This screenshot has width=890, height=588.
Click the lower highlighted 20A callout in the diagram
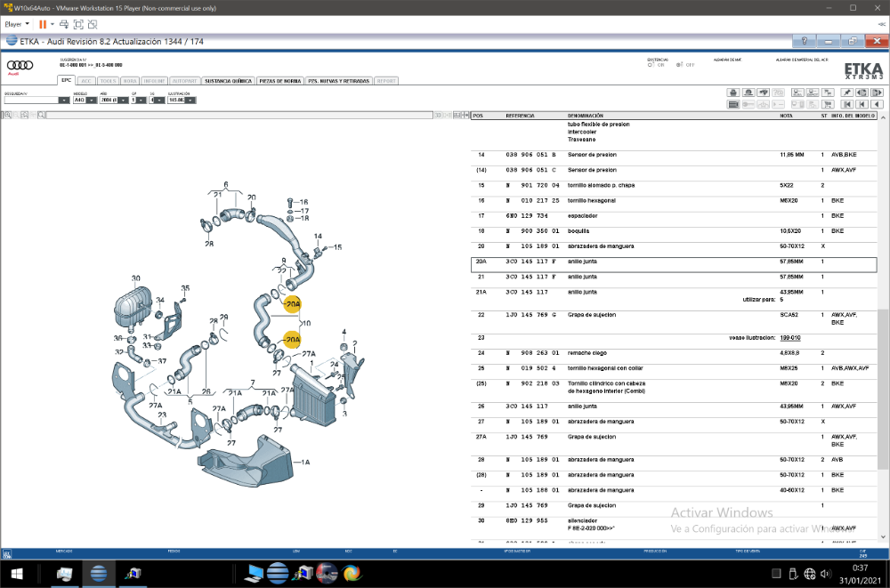[292, 340]
